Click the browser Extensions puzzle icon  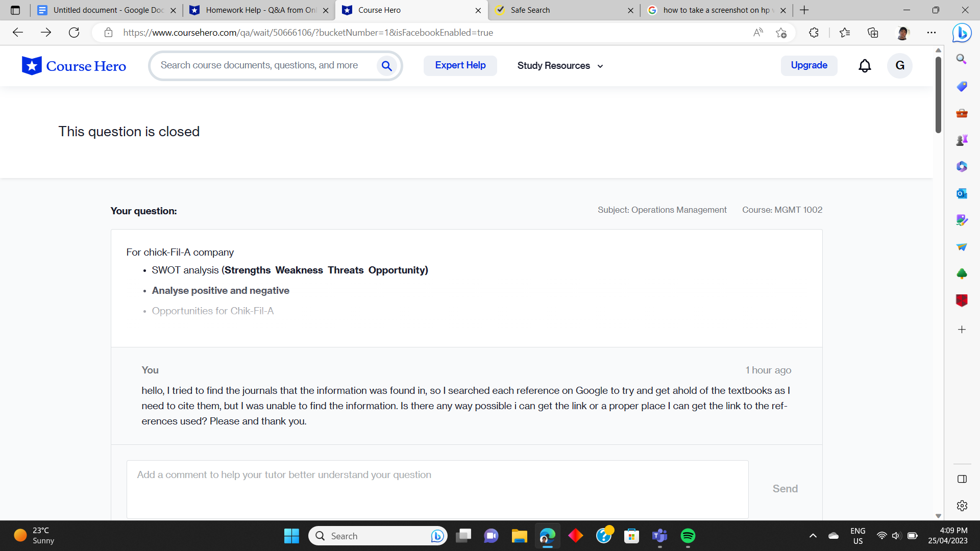[814, 33]
